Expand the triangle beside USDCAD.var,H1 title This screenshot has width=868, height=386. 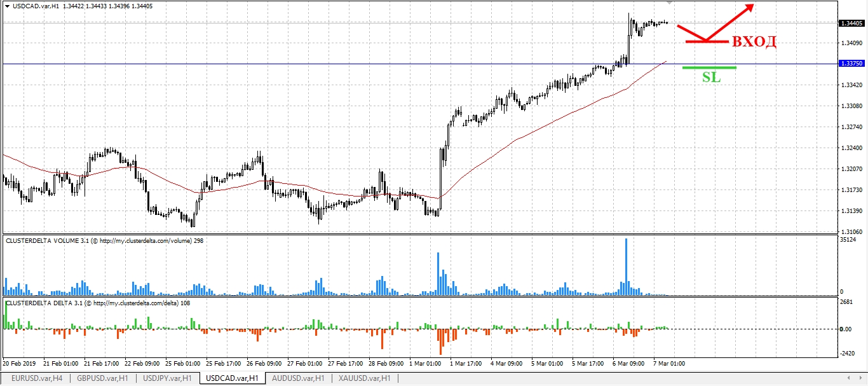(x=6, y=6)
